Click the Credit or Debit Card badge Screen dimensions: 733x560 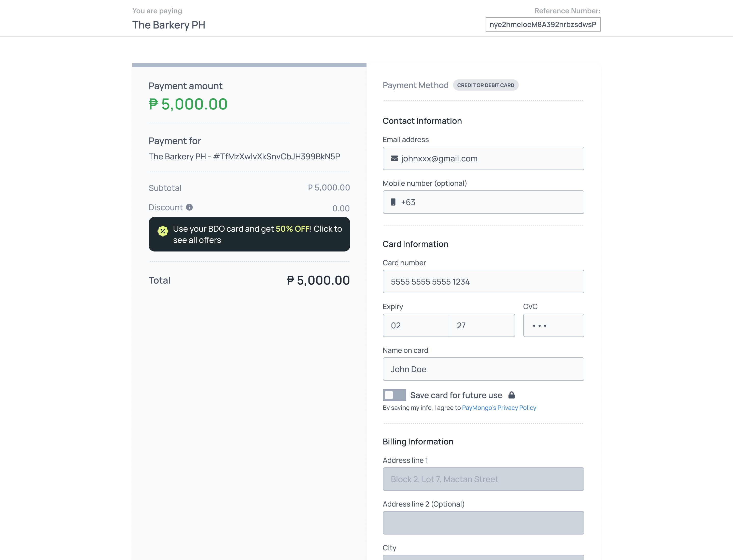tap(486, 85)
